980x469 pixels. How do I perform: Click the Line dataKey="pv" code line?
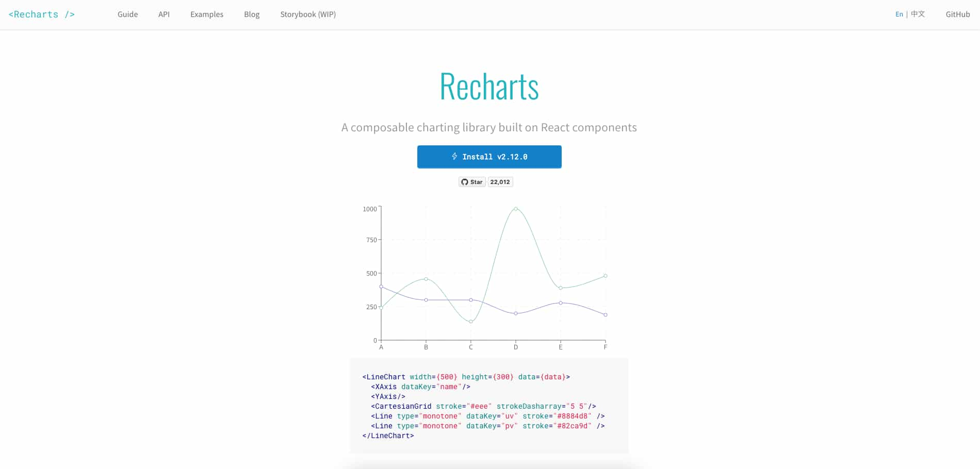[x=487, y=426]
